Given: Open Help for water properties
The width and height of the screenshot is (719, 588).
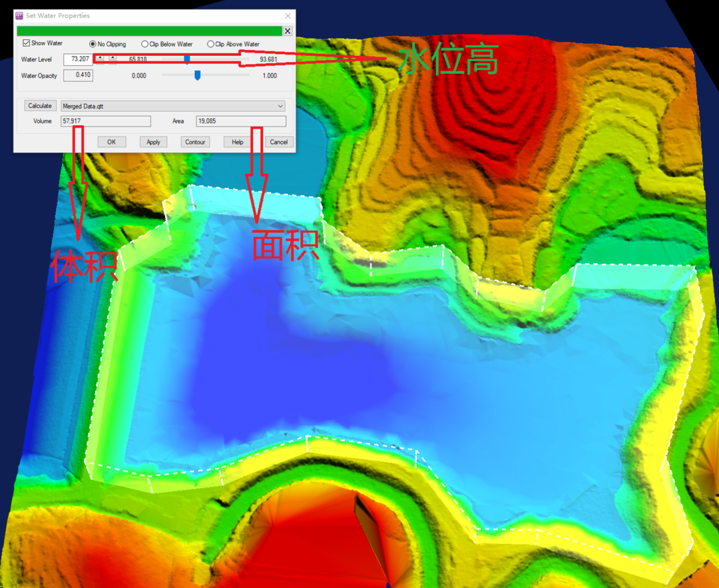Looking at the screenshot, I should 237,142.
